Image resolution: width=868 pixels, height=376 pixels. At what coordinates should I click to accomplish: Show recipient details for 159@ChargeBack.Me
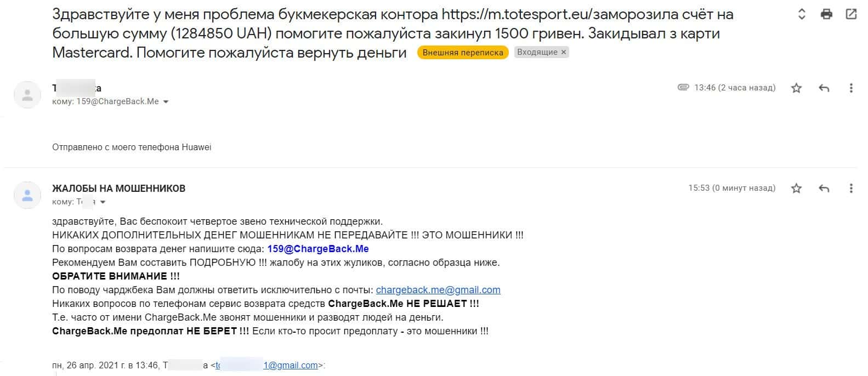pos(166,102)
